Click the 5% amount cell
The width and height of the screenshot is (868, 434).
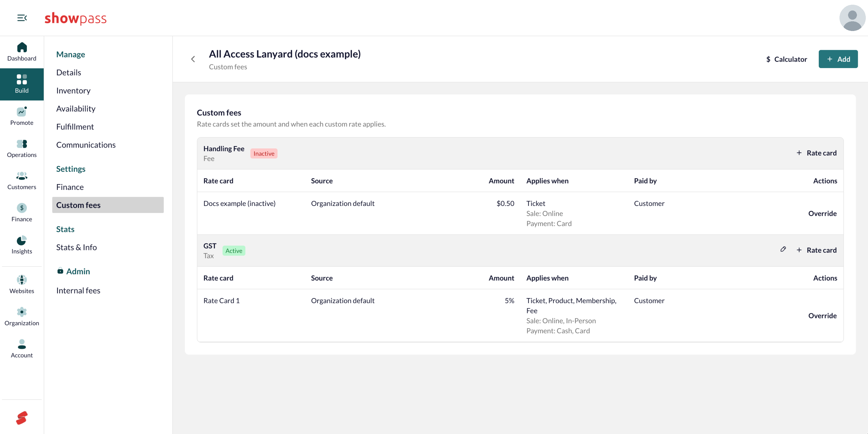[509, 301]
